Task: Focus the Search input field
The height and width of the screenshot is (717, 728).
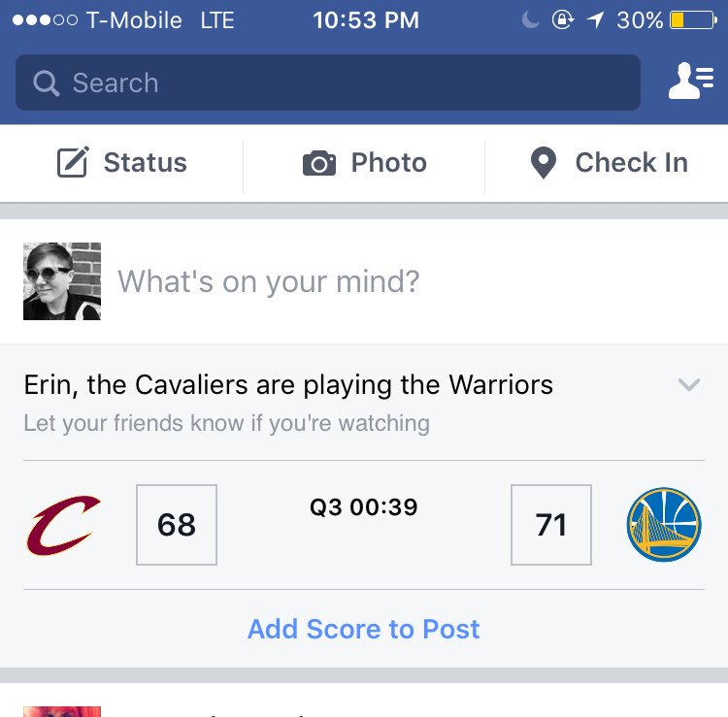Action: click(328, 82)
